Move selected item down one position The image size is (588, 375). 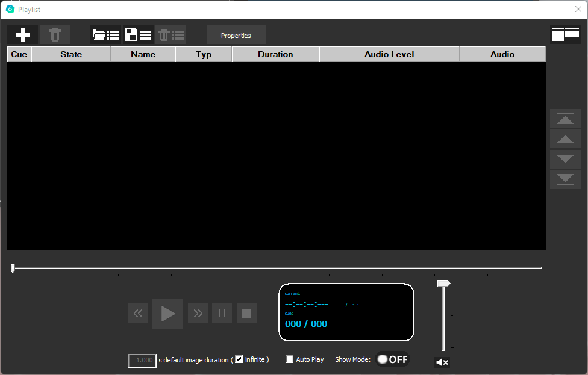point(565,160)
